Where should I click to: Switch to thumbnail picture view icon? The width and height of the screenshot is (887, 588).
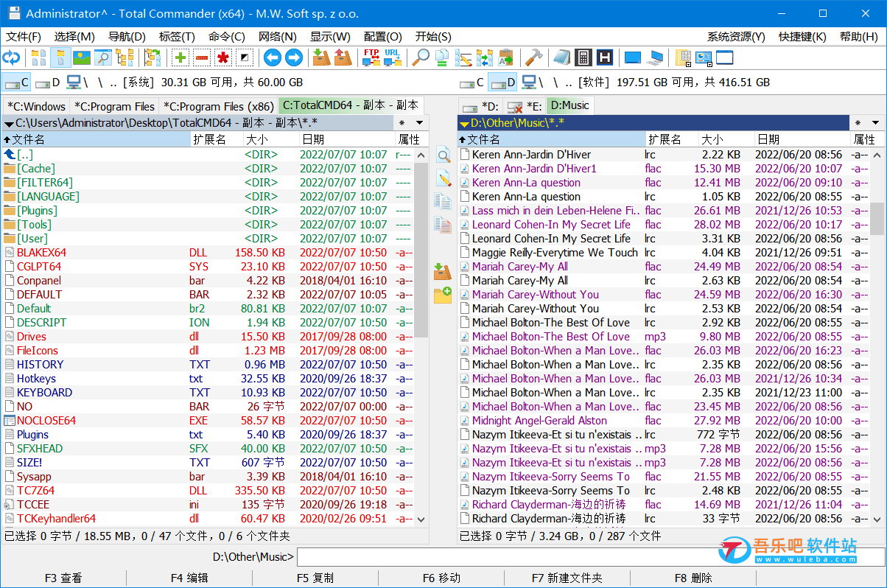tap(82, 57)
